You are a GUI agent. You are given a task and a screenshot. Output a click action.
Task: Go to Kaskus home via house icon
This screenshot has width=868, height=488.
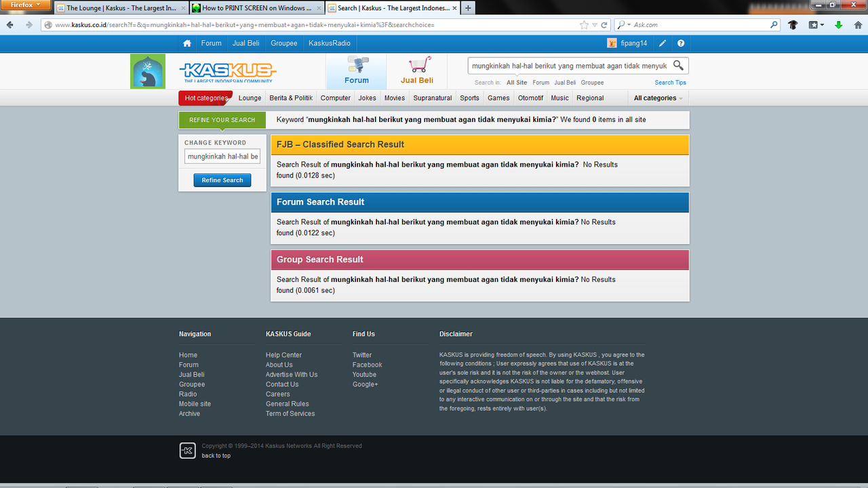click(187, 43)
